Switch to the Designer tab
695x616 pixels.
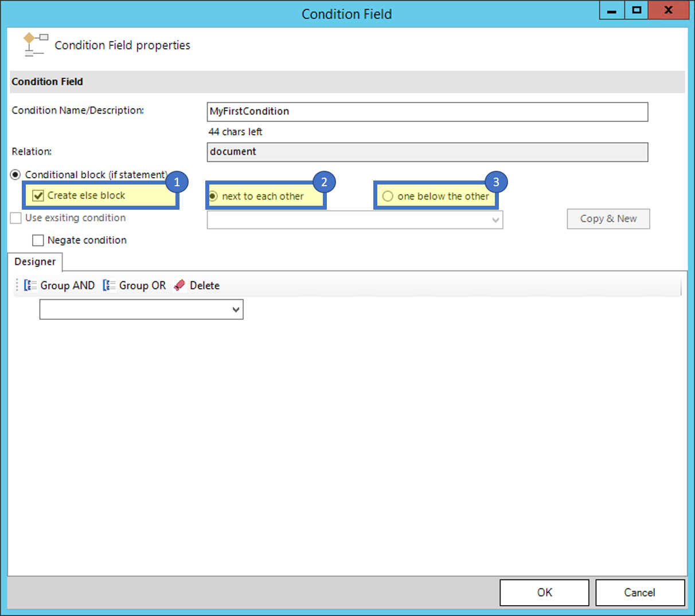pyautogui.click(x=35, y=262)
